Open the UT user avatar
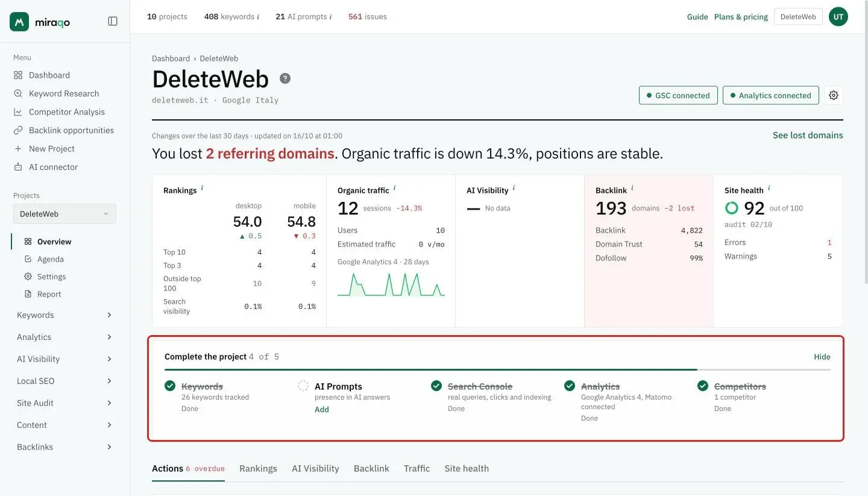The height and width of the screenshot is (496, 868). click(x=838, y=17)
